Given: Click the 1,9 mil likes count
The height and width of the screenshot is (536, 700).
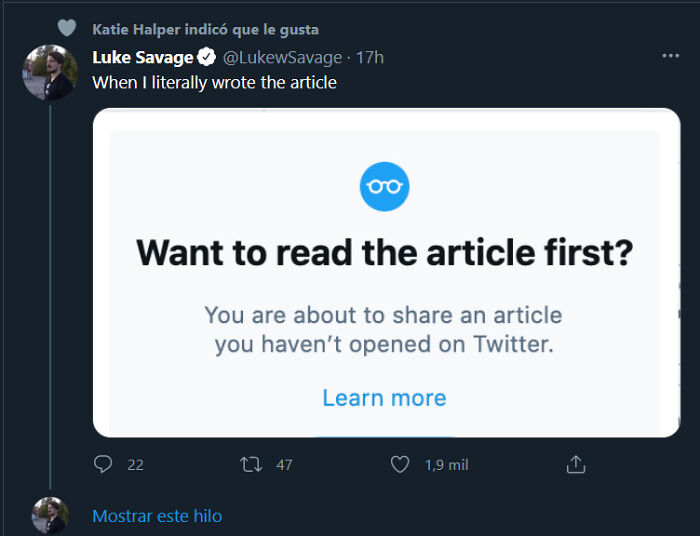Looking at the screenshot, I should 446,464.
